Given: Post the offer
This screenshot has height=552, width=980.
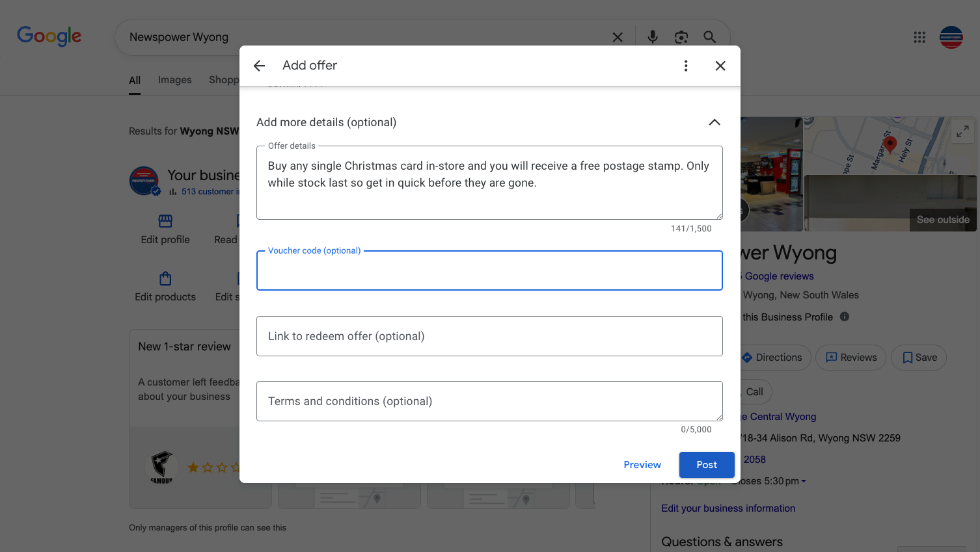Looking at the screenshot, I should (707, 465).
